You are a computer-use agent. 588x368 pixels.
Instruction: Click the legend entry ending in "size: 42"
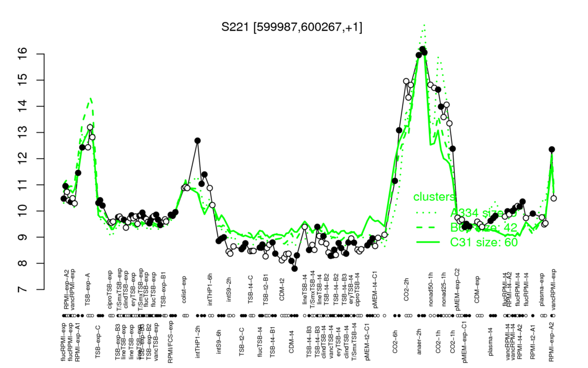(484, 227)
